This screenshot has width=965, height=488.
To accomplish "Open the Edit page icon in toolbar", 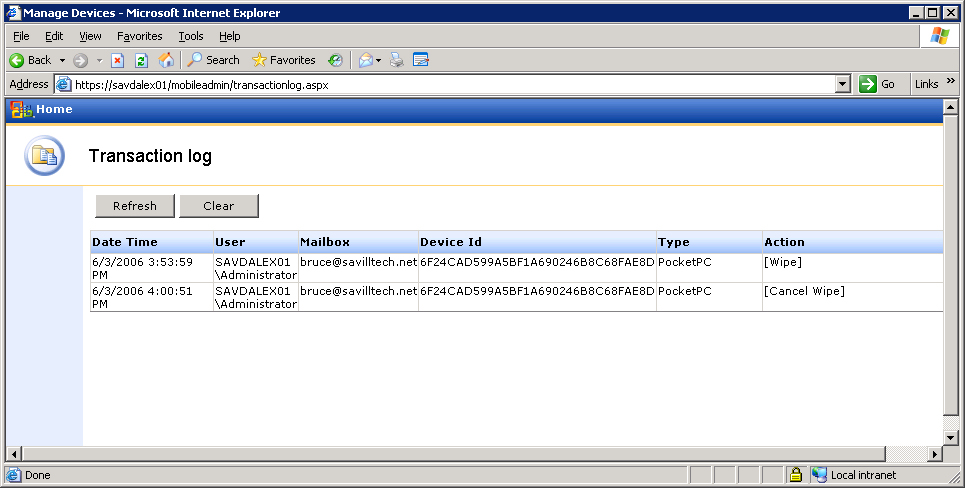I will point(420,60).
